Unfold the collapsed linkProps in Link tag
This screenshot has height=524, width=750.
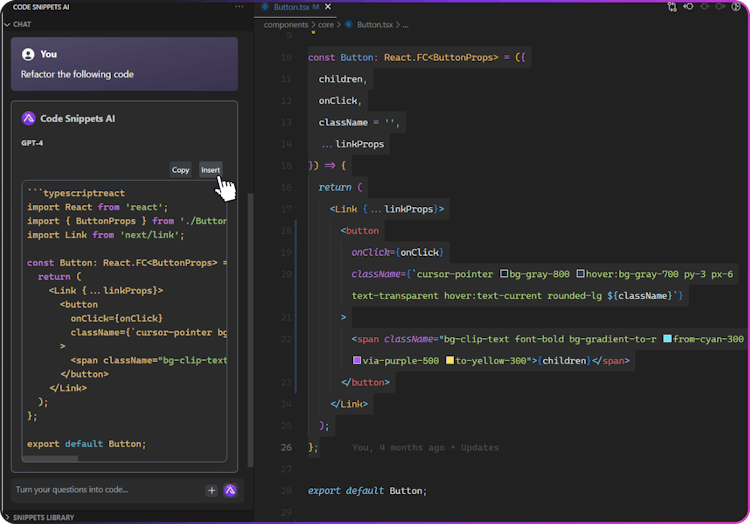(x=375, y=209)
